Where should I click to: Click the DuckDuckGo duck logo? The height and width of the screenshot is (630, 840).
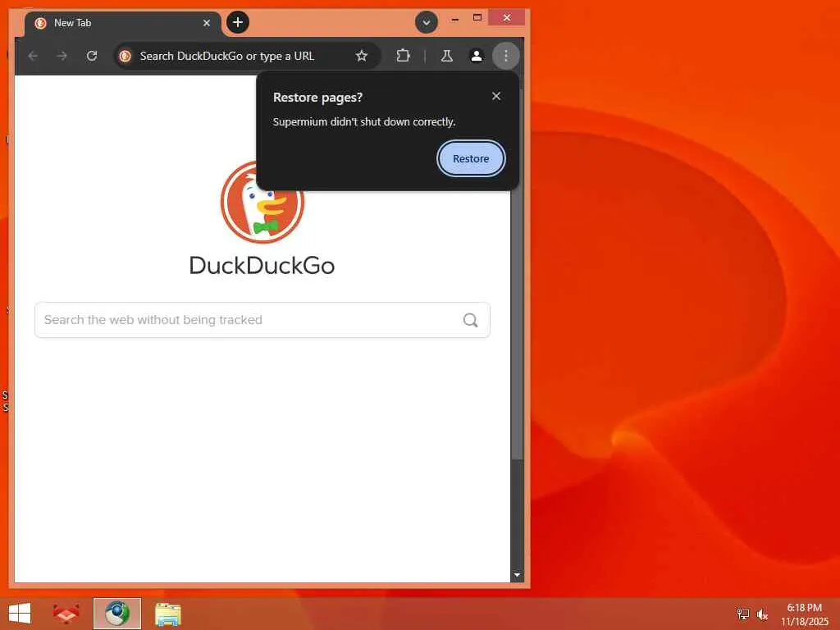coord(262,202)
